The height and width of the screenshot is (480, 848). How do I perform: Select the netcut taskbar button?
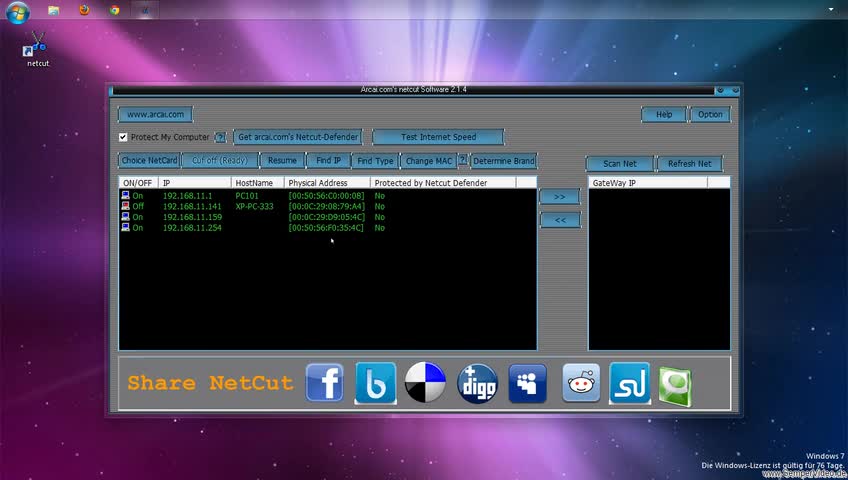(145, 10)
